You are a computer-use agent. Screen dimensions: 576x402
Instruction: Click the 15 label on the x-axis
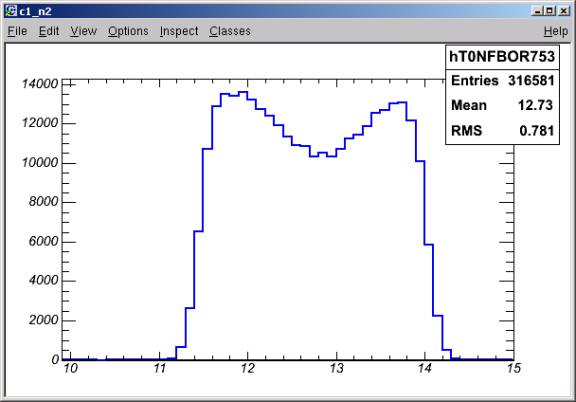click(x=514, y=368)
